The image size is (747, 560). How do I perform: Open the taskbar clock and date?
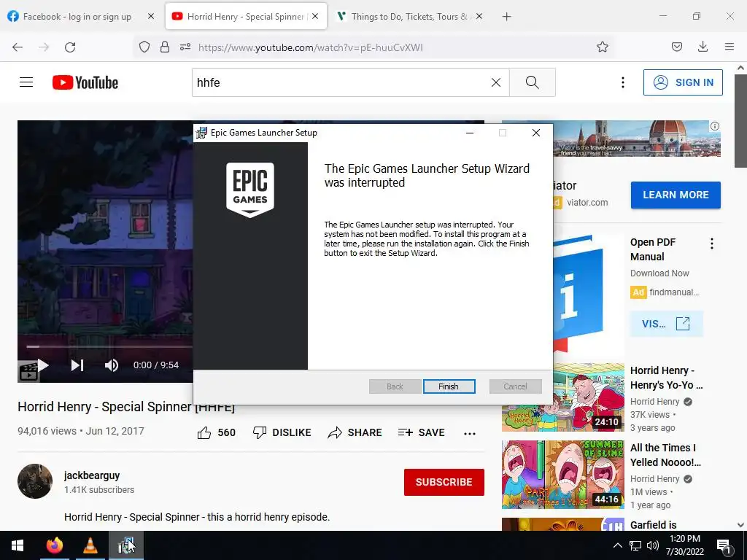pos(684,545)
